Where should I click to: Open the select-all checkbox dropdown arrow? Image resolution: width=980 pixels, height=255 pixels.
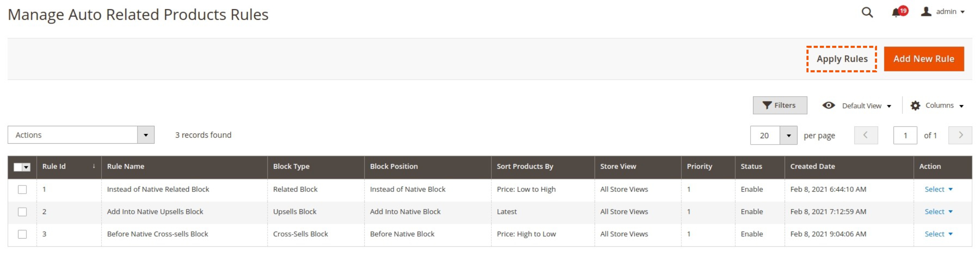point(26,167)
